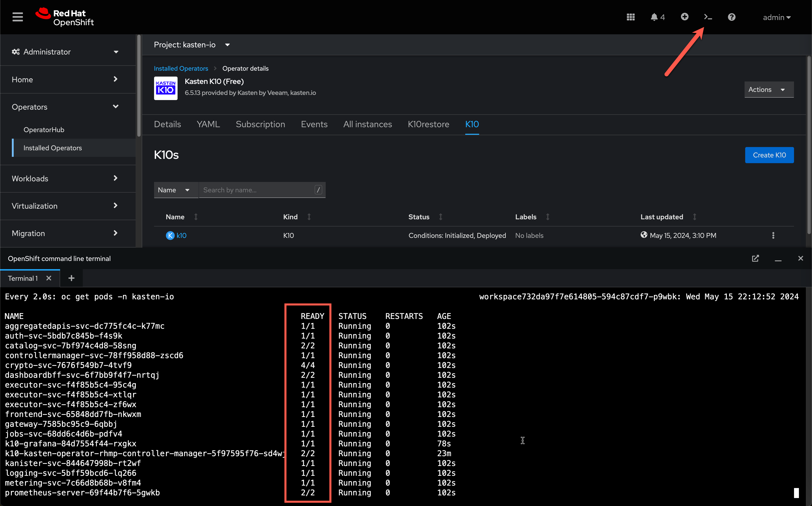Open the K10restore tab
This screenshot has width=812, height=506.
click(x=428, y=124)
